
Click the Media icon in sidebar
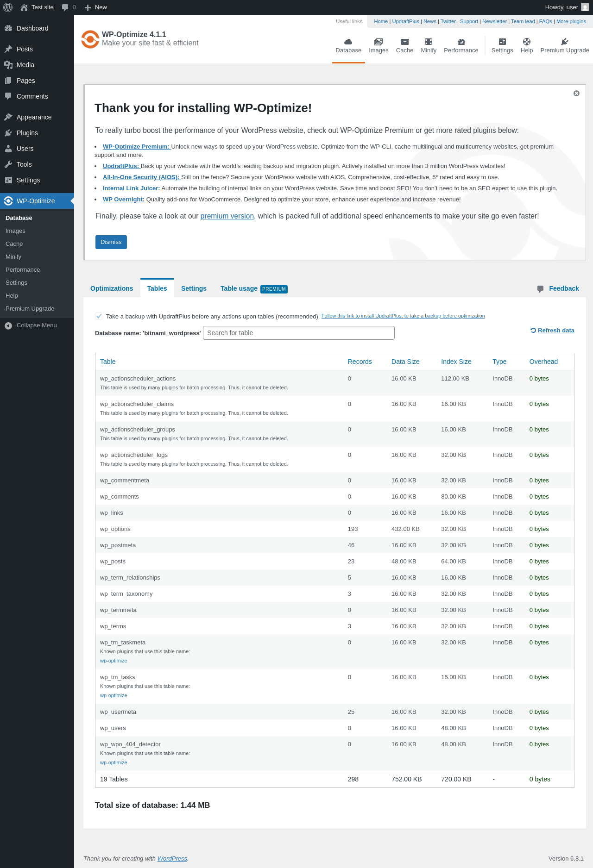[8, 65]
